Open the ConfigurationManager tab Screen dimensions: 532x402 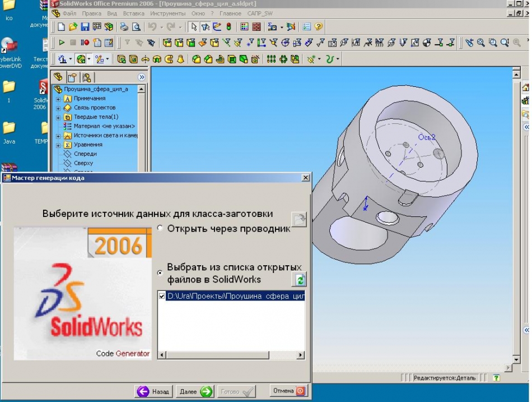[88, 76]
